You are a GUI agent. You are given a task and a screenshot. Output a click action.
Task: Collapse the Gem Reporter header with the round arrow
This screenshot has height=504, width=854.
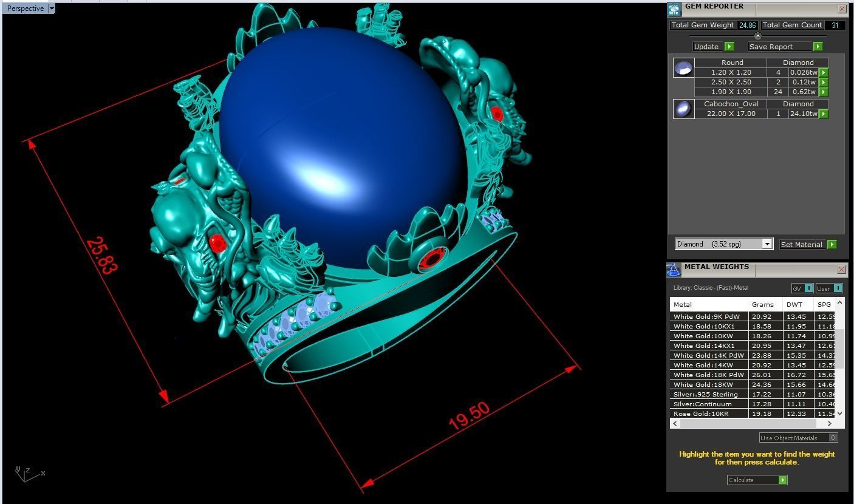757,36
